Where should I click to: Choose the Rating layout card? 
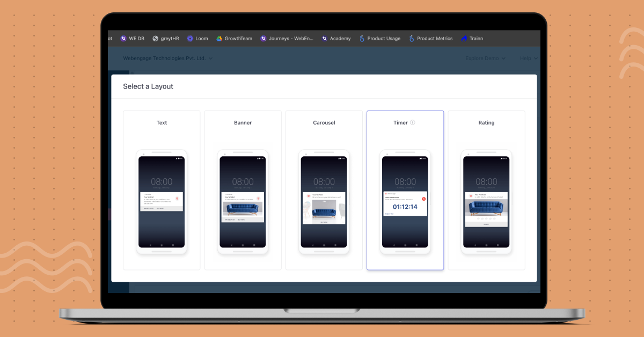[x=486, y=190]
